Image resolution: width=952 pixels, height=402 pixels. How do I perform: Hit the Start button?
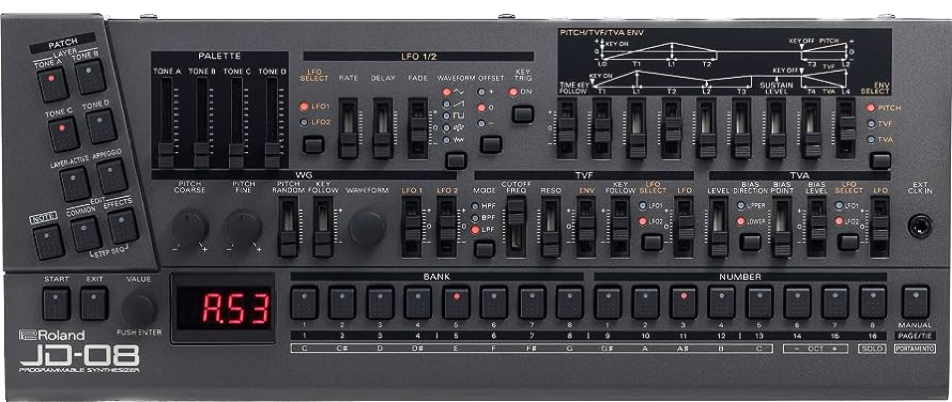click(x=56, y=303)
